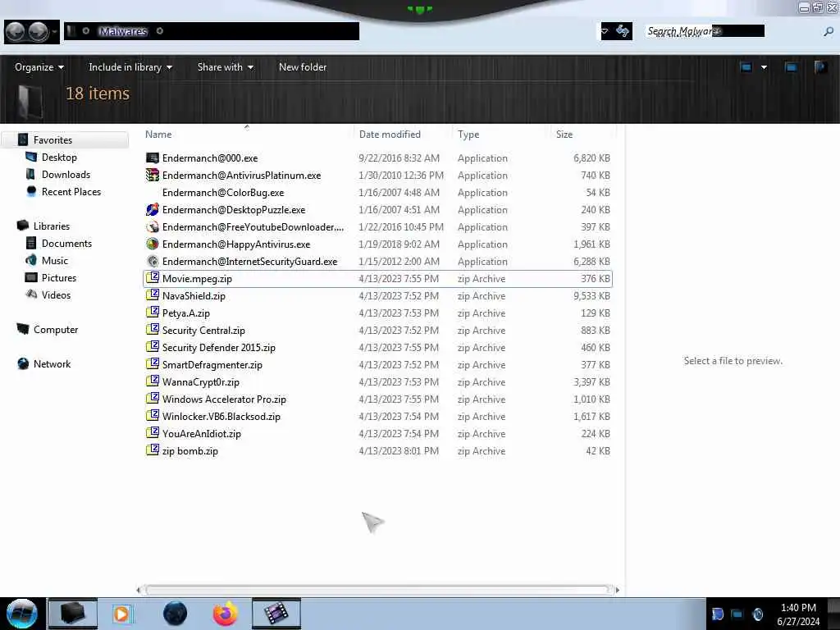The height and width of the screenshot is (630, 840).
Task: Open Documents library in navigation pane
Action: coord(66,243)
